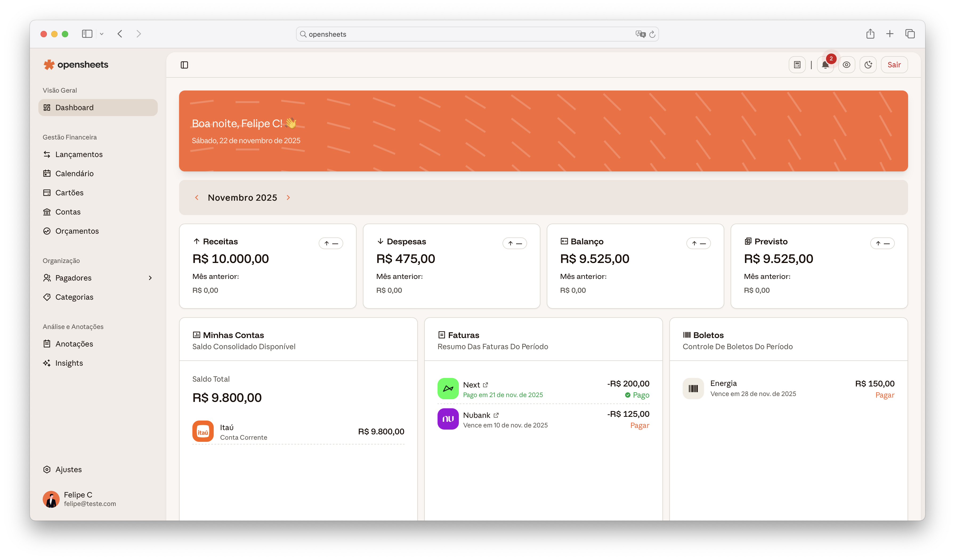Open the Calendário section
The width and height of the screenshot is (955, 560).
click(x=74, y=174)
